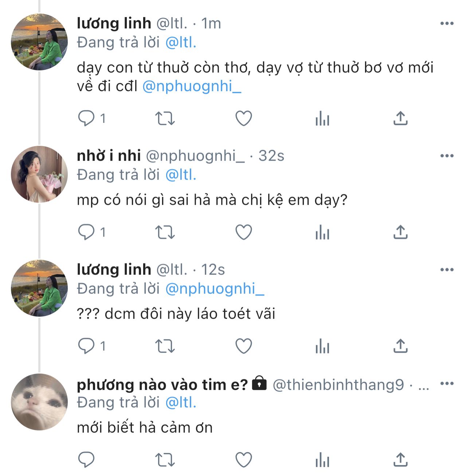
Task: Open nhờ i nhi's profile picture
Action: tap(39, 174)
